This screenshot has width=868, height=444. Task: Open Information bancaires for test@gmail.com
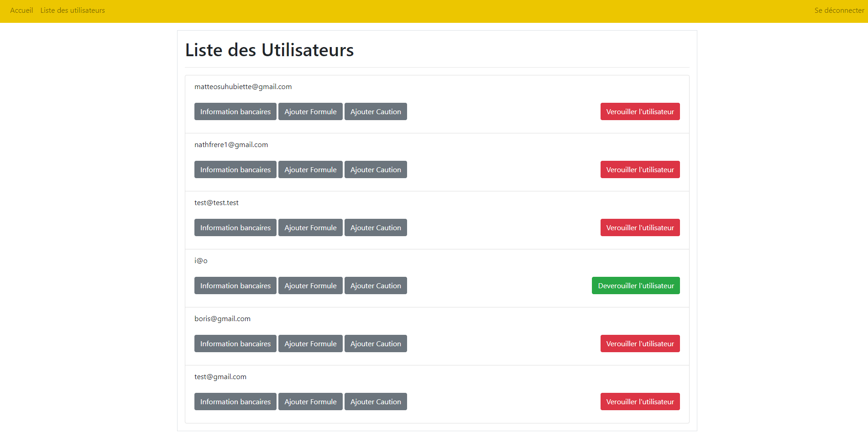(x=235, y=402)
